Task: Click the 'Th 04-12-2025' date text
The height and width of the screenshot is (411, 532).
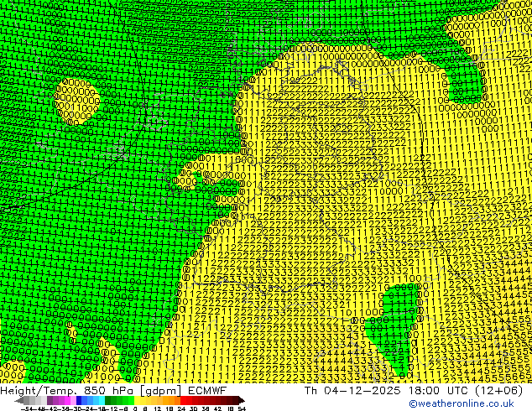Action: pyautogui.click(x=352, y=391)
